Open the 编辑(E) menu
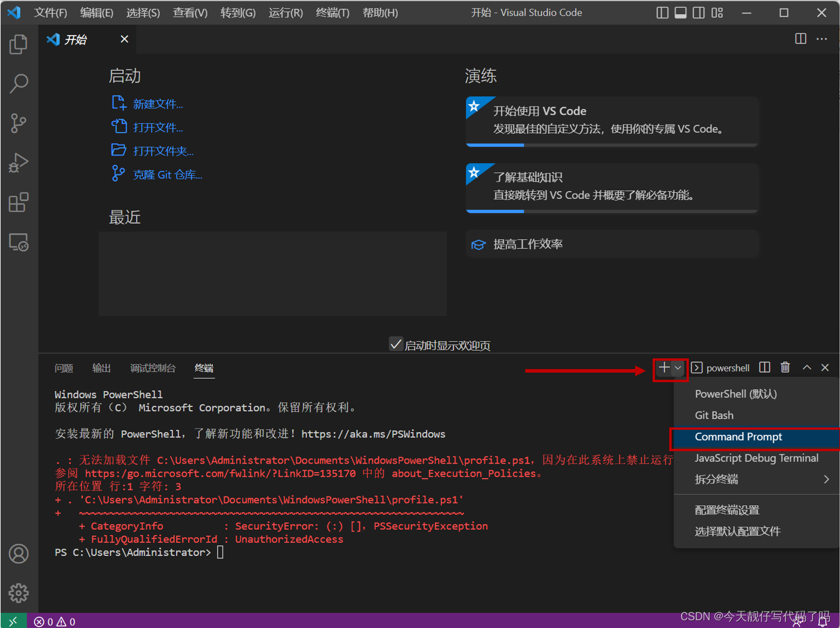840x628 pixels. tap(96, 13)
